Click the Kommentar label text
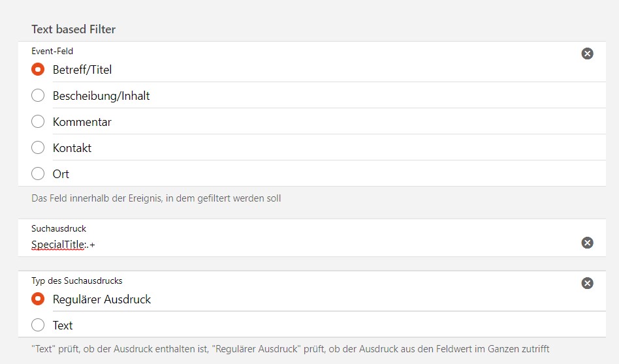The height and width of the screenshot is (364, 619). [82, 122]
